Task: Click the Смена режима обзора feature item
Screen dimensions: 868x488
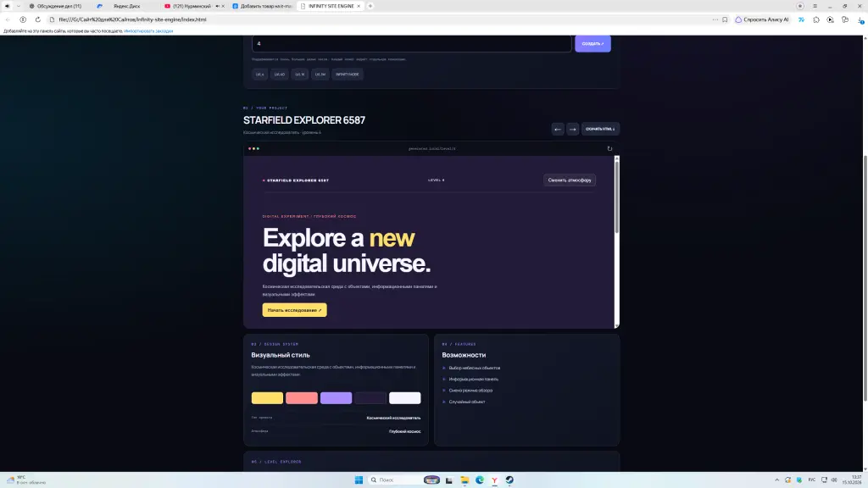Action: pos(470,391)
